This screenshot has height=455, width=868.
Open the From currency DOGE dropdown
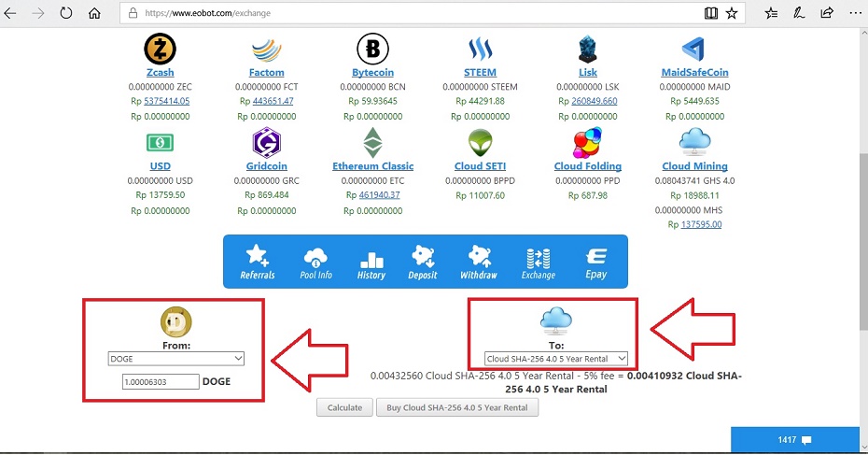[176, 359]
